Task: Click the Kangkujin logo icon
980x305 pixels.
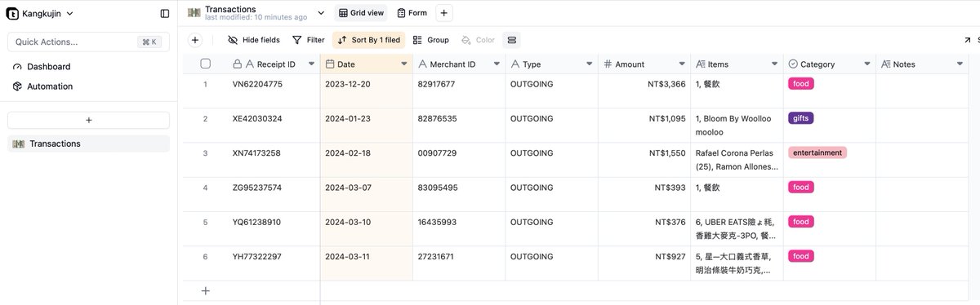Action: tap(13, 13)
